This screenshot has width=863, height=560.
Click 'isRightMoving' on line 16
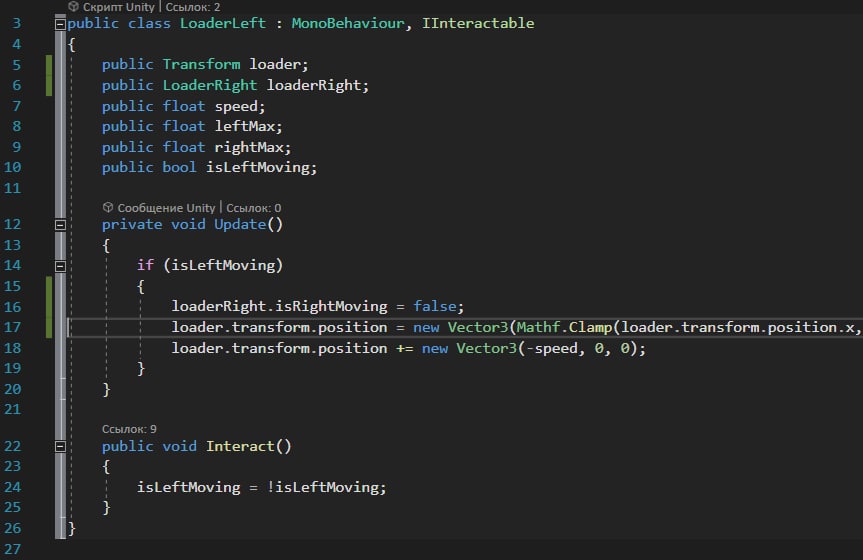tap(331, 307)
